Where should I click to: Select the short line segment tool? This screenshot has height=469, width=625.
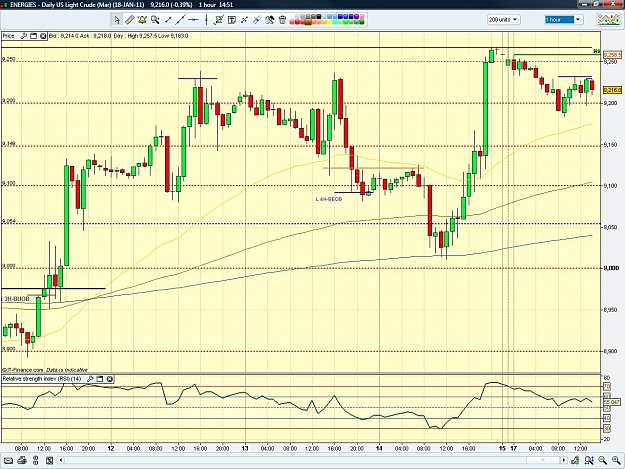(x=168, y=20)
